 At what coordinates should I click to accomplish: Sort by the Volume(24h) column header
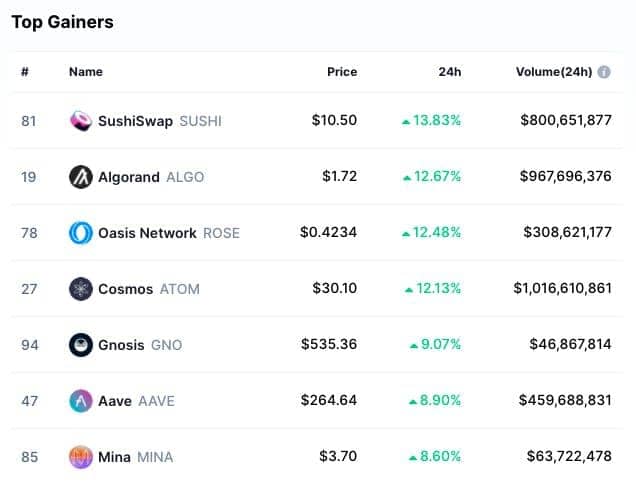pos(554,72)
